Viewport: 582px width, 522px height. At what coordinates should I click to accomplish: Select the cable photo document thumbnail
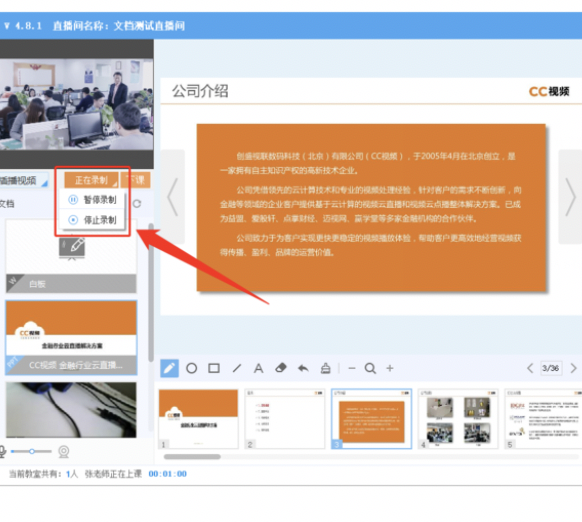point(71,410)
